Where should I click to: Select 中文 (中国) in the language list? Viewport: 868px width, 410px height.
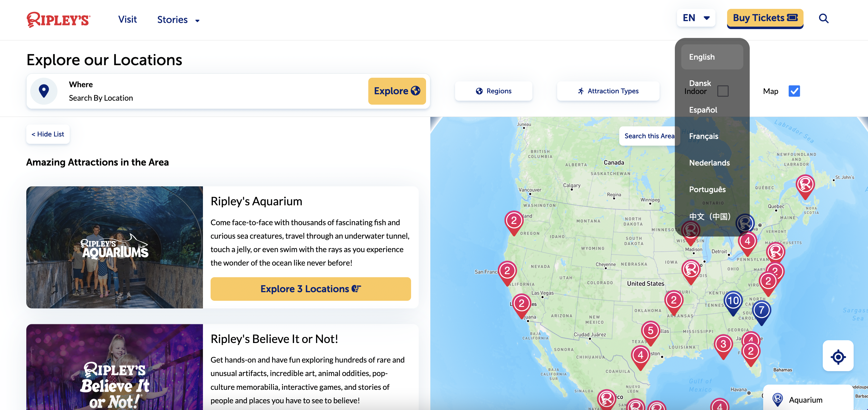pyautogui.click(x=712, y=216)
